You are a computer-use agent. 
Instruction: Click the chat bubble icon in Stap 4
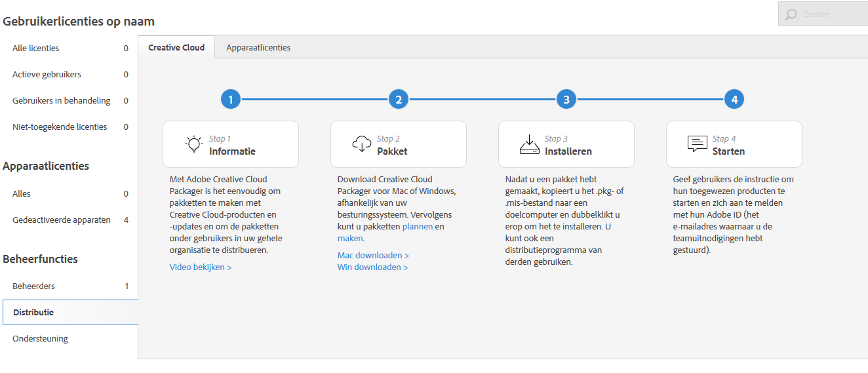click(x=697, y=144)
